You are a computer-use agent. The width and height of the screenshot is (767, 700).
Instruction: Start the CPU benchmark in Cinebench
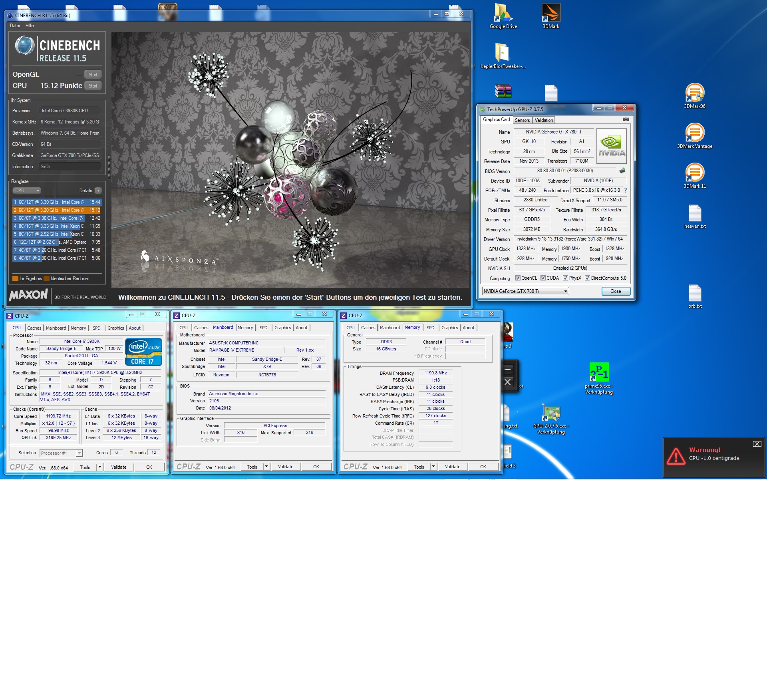pyautogui.click(x=93, y=86)
